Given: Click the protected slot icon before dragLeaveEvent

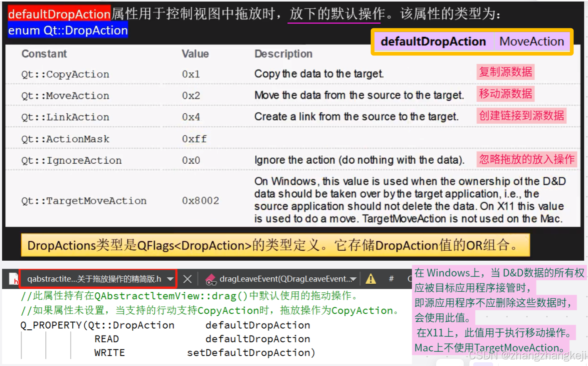Looking at the screenshot, I should tap(211, 279).
